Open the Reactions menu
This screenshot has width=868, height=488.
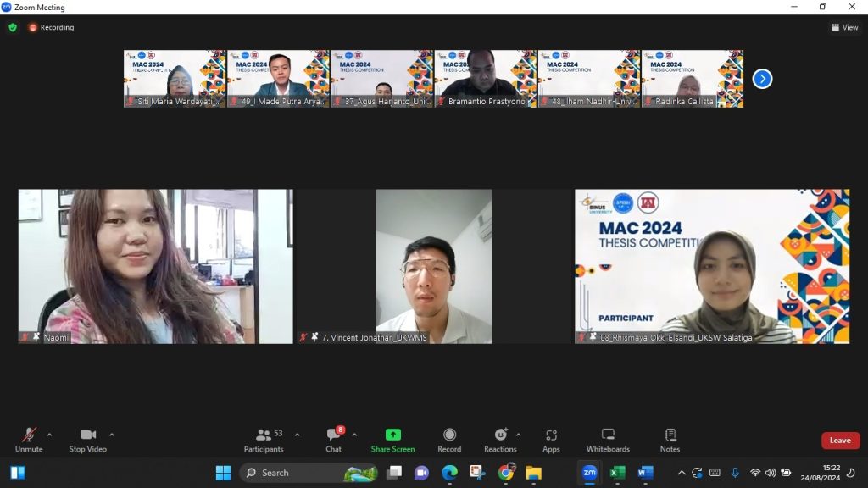tap(500, 439)
